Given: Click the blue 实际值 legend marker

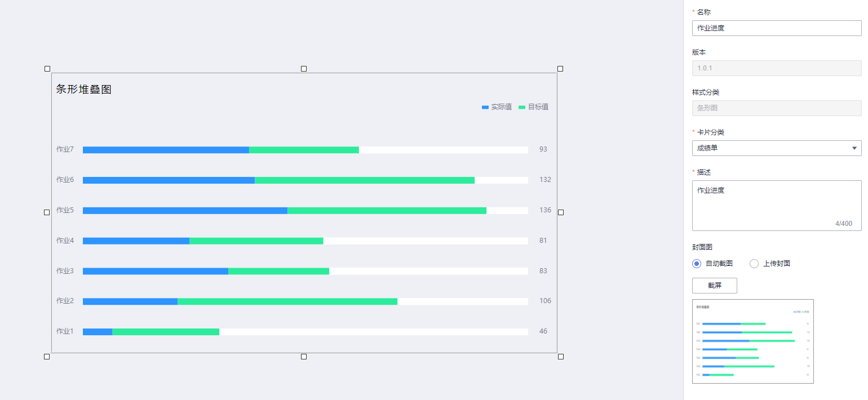Looking at the screenshot, I should click(x=485, y=107).
